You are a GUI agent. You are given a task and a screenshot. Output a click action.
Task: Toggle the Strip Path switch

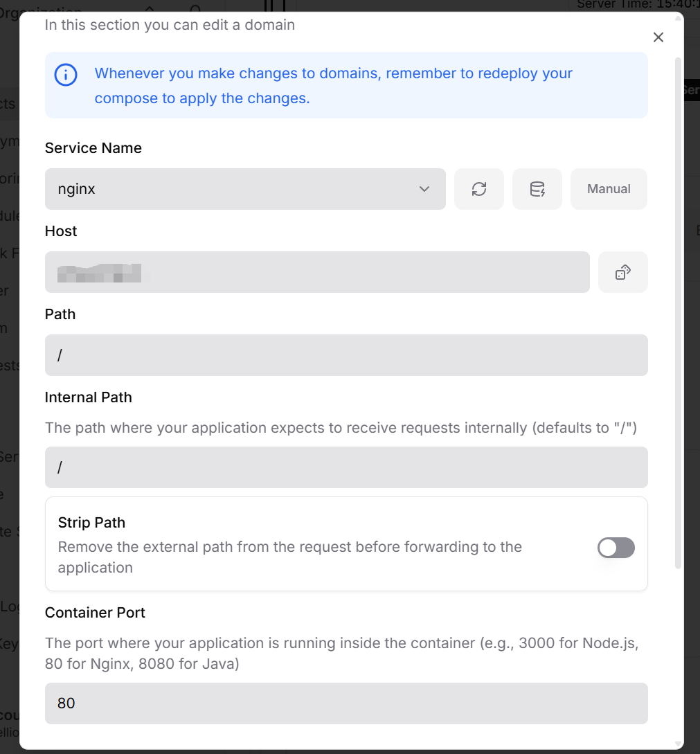[616, 548]
